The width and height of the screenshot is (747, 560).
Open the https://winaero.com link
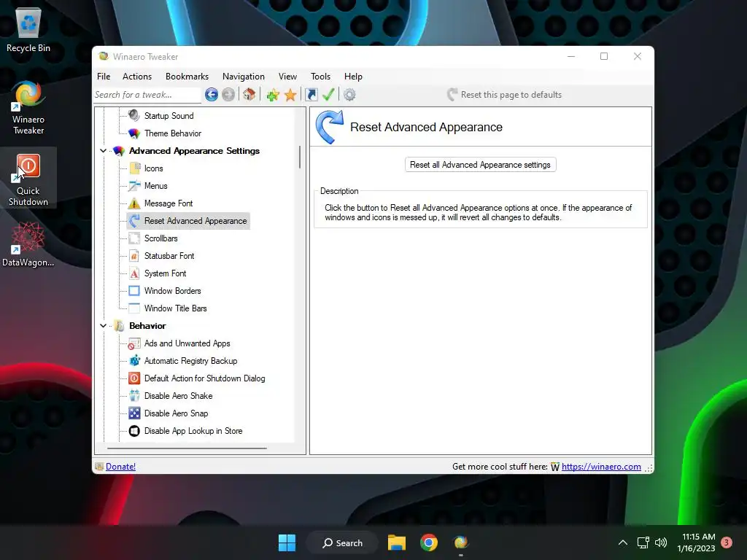[601, 467]
